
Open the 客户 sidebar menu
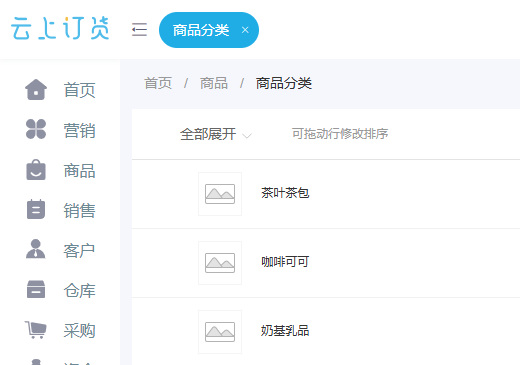click(79, 251)
